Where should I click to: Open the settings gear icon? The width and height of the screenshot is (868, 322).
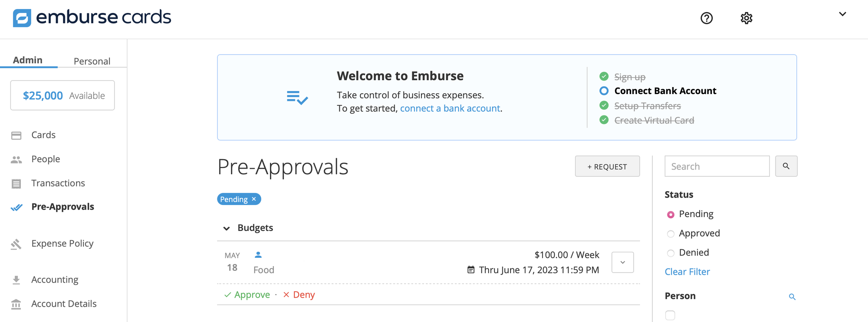746,18
